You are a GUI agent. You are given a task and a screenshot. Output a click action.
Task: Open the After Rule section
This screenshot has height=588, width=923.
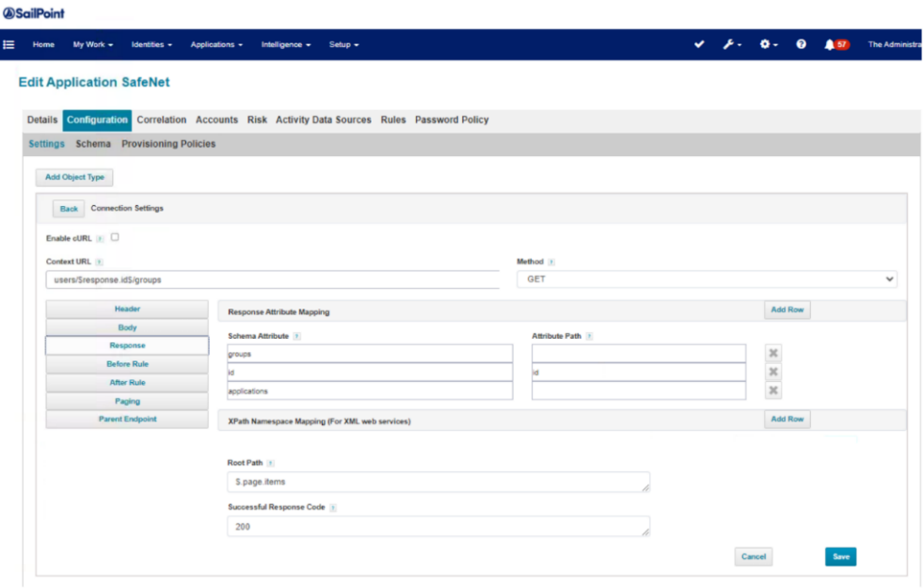tap(127, 383)
